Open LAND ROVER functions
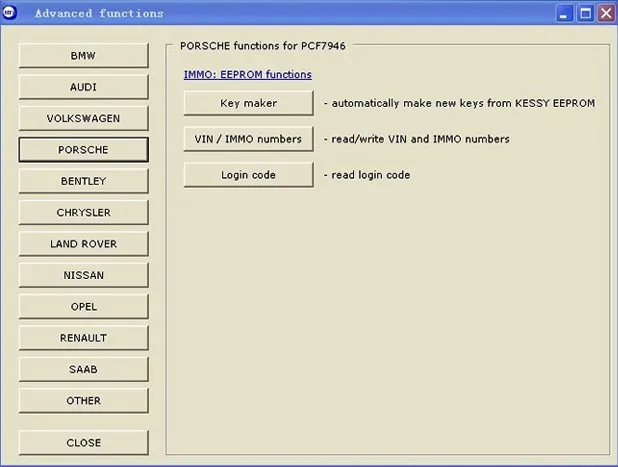This screenshot has height=467, width=618. 83,244
